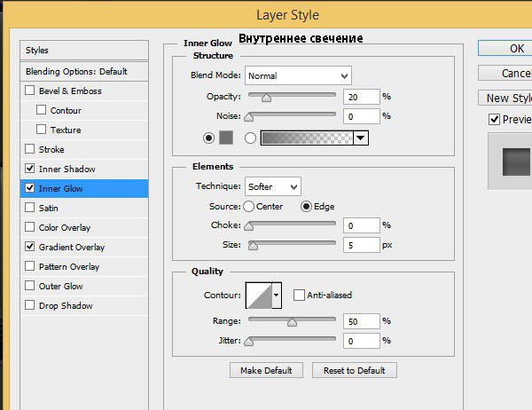The height and width of the screenshot is (410, 532).
Task: Select the Center source radio button
Action: click(x=248, y=206)
